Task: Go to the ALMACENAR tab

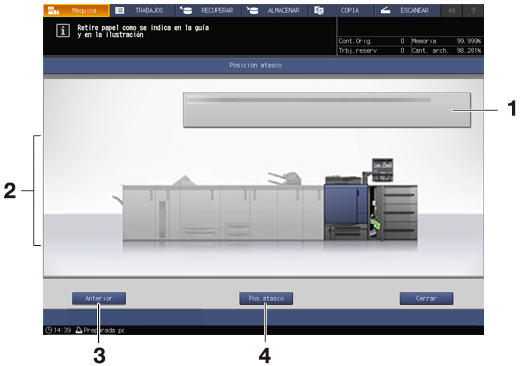Action: [275, 10]
